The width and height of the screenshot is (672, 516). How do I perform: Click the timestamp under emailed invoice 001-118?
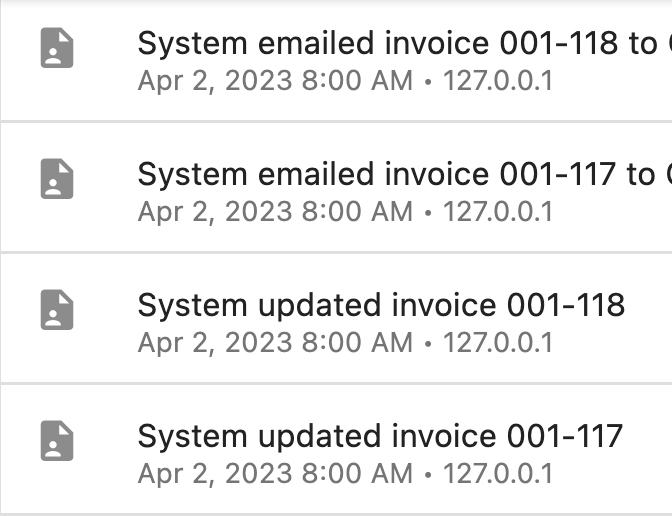[275, 81]
